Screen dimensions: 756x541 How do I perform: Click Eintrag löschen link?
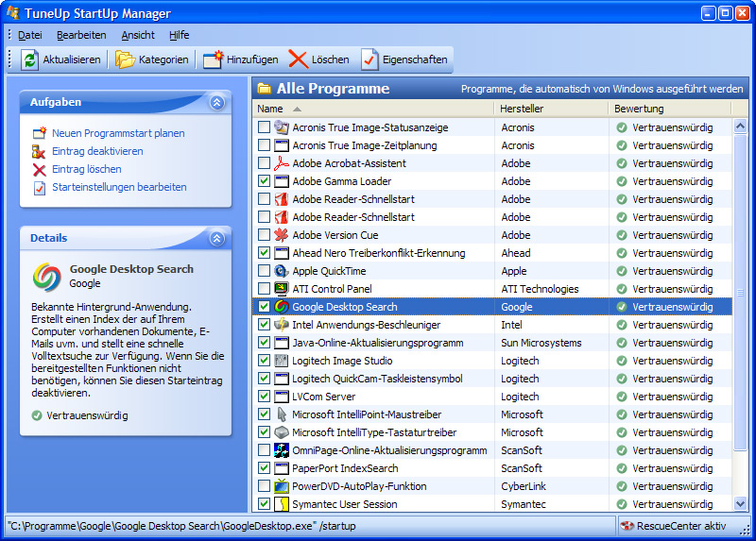click(87, 169)
